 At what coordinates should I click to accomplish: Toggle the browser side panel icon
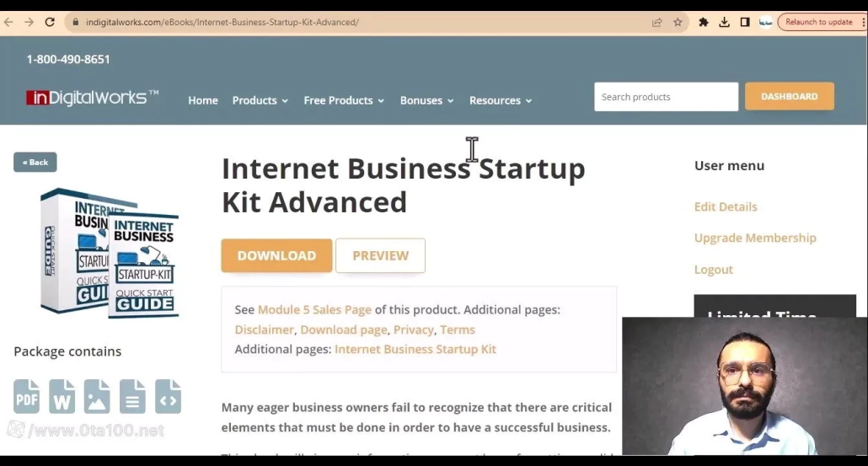point(745,22)
